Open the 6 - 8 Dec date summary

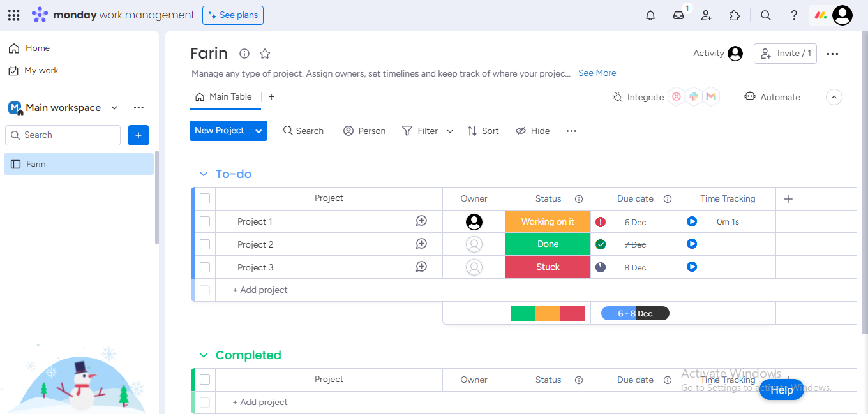click(635, 313)
